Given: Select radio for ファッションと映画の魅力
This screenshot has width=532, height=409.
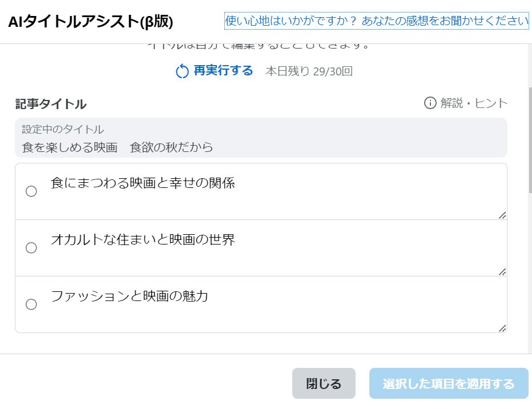Looking at the screenshot, I should [x=31, y=304].
